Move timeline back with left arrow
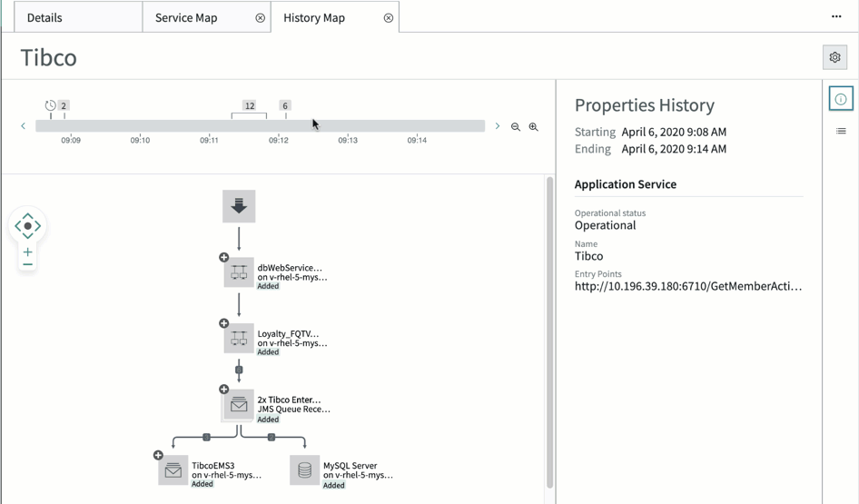859x504 pixels. [23, 126]
